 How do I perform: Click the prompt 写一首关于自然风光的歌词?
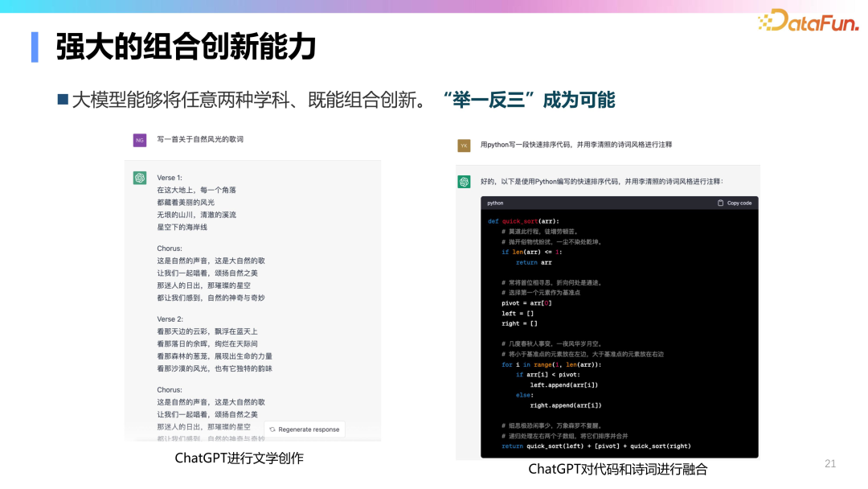[203, 139]
